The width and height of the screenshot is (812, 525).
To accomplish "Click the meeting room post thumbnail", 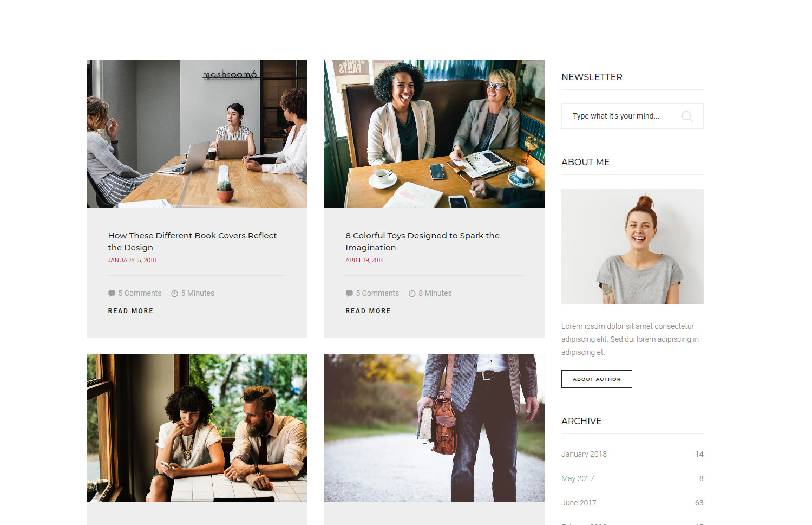I will pyautogui.click(x=197, y=134).
